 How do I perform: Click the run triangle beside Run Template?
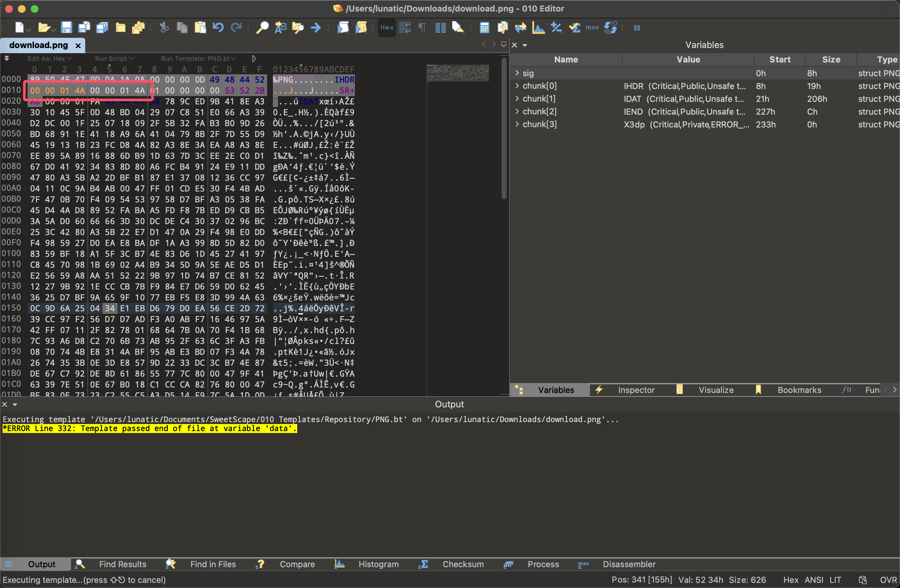tap(254, 59)
